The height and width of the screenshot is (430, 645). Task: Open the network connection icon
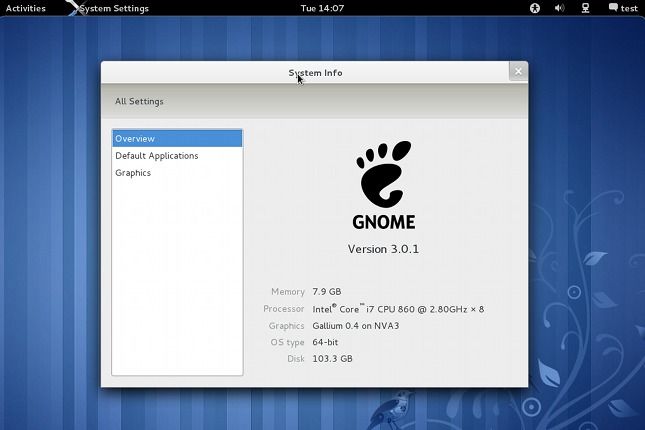(585, 8)
